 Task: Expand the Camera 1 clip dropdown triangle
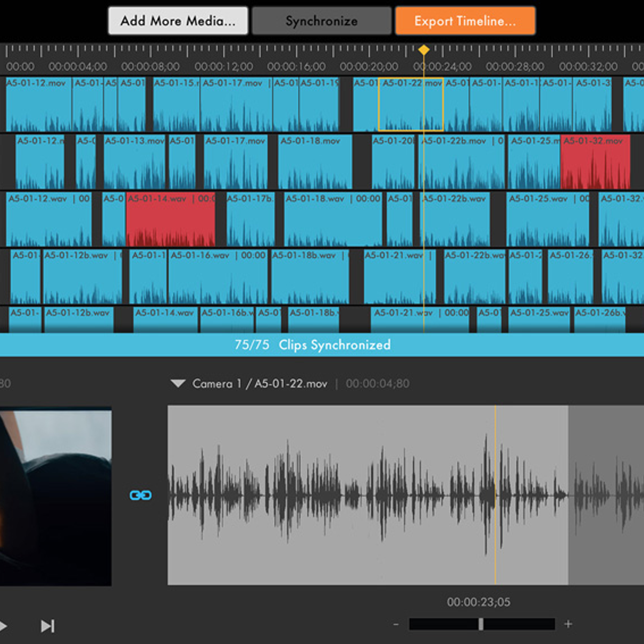tap(178, 383)
